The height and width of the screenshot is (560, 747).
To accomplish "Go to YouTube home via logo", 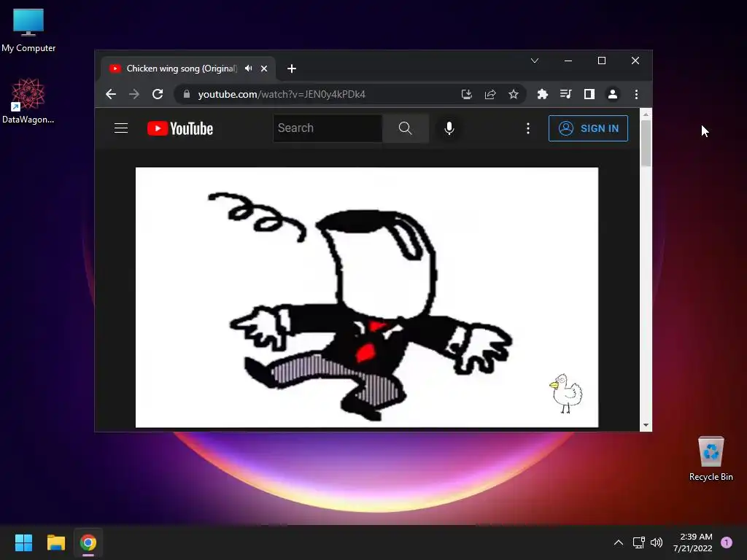I will click(180, 128).
